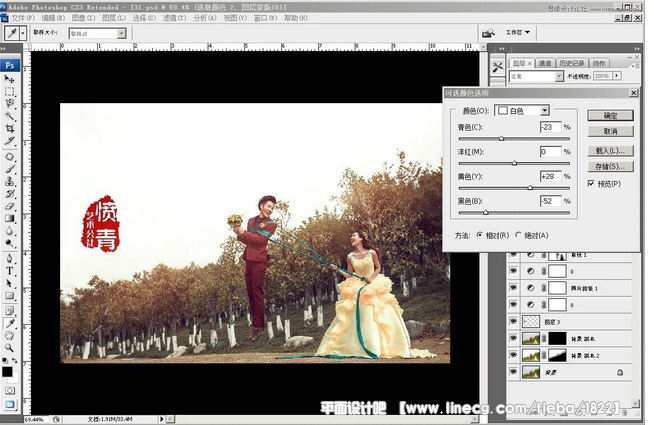
Task: Select the Clone Stamp tool
Action: 9,181
